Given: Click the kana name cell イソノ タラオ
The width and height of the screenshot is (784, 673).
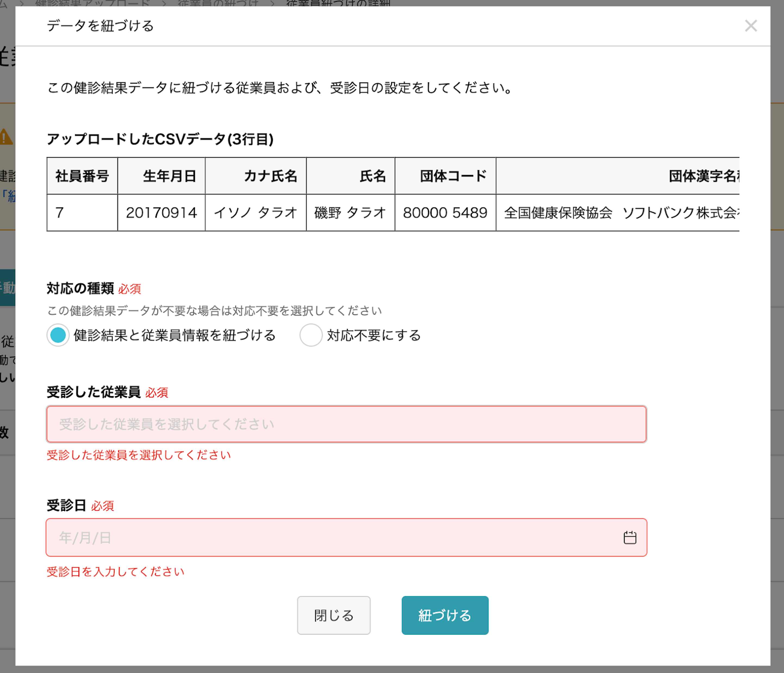Looking at the screenshot, I should coord(256,213).
